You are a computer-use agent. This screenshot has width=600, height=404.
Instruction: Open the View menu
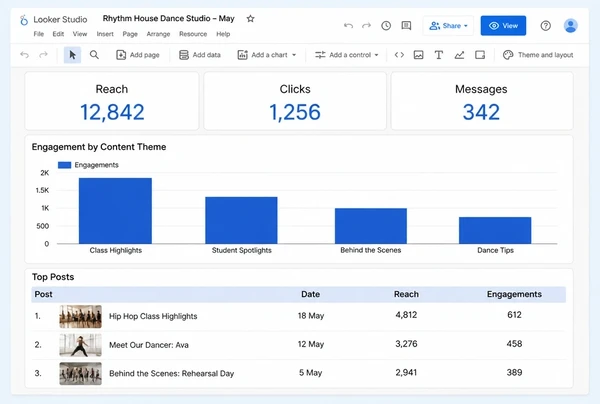pos(80,34)
